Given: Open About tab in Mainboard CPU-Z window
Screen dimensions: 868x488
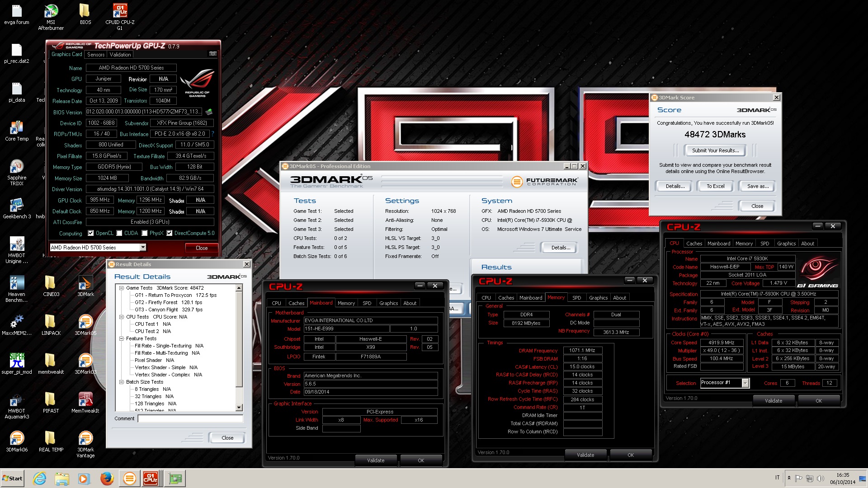Looking at the screenshot, I should pos(410,303).
